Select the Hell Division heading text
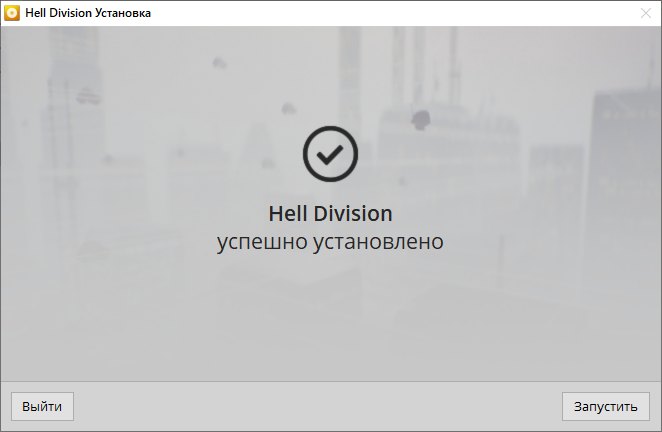 (x=330, y=213)
